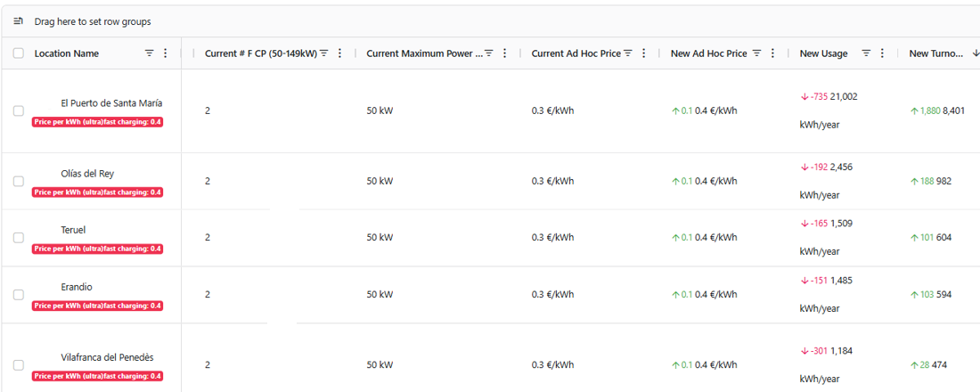Open the New Ad Hoc Price filter dropdown

pyautogui.click(x=756, y=53)
